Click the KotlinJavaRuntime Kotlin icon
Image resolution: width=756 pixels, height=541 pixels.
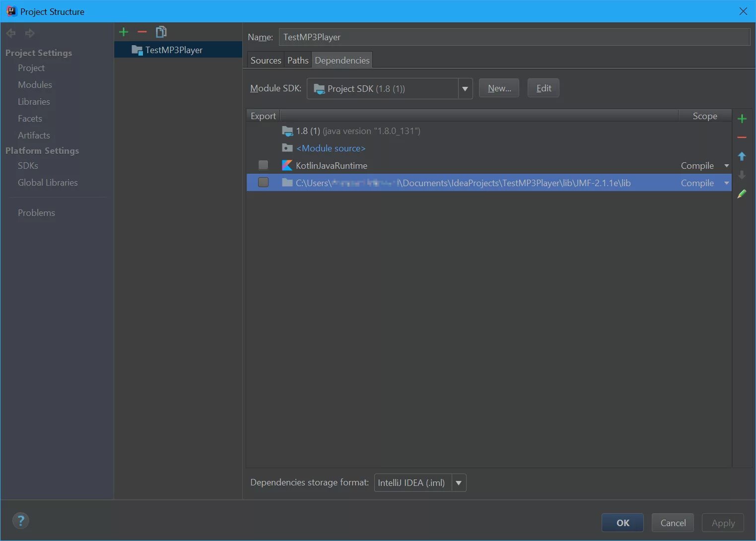[x=287, y=165]
